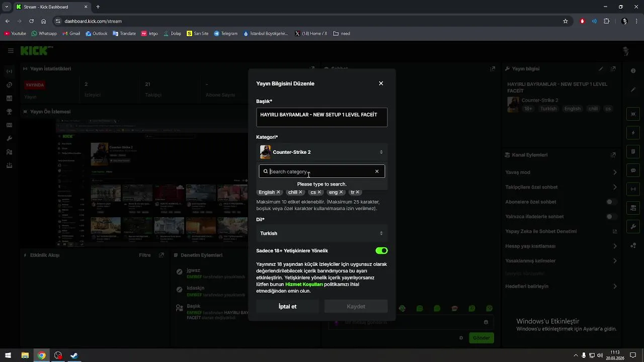Open the Chrome extensions puzzle icon

pos(606,21)
